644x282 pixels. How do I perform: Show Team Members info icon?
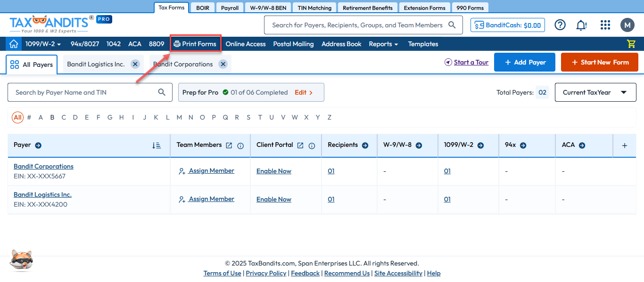tap(240, 146)
